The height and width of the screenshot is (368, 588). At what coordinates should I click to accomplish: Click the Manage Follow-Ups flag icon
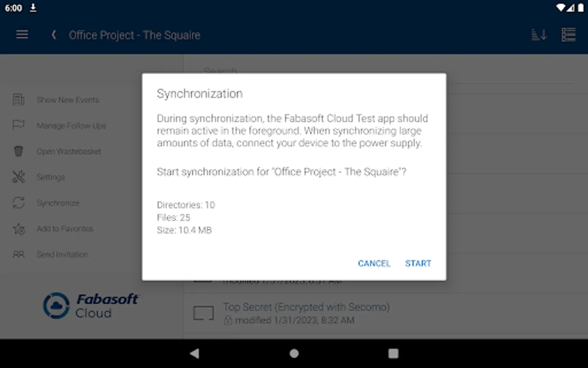18,125
